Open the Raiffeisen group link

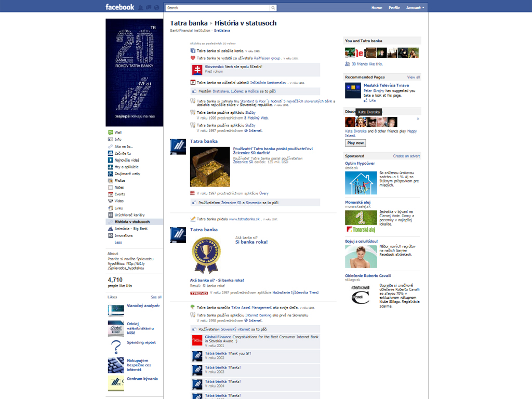coord(267,58)
